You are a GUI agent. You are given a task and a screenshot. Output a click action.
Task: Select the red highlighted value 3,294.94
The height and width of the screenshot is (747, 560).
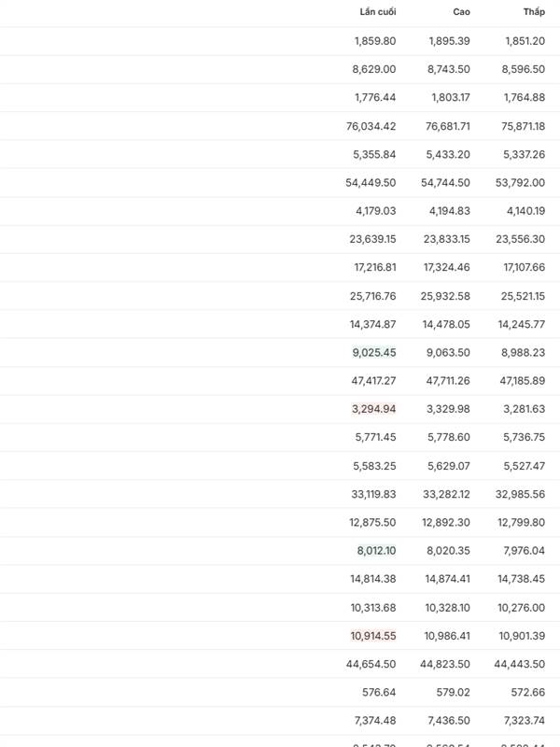point(373,409)
